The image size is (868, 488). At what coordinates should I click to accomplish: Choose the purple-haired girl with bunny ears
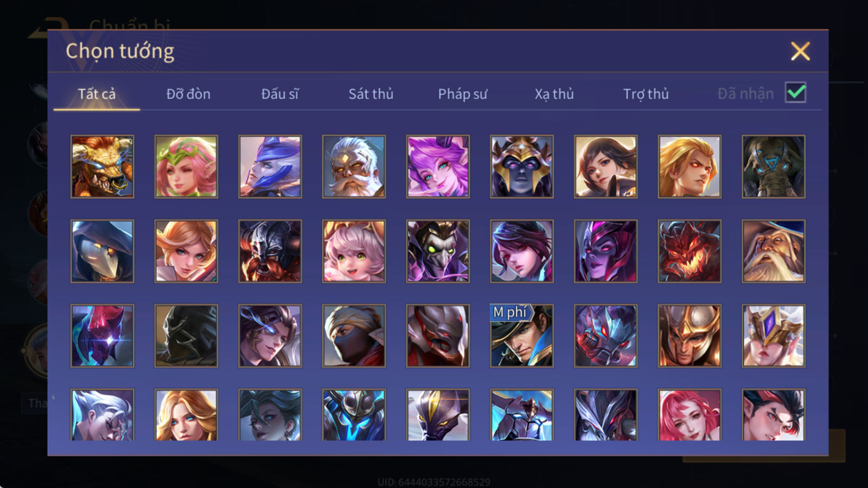click(x=438, y=166)
